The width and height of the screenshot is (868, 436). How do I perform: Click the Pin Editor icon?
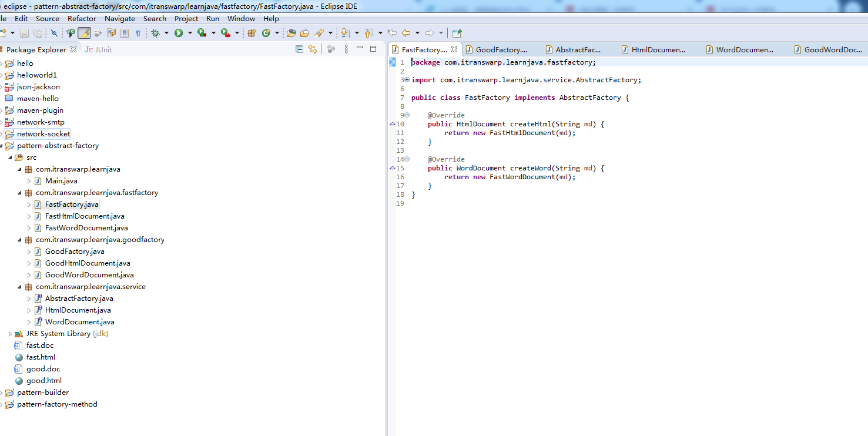[x=457, y=33]
